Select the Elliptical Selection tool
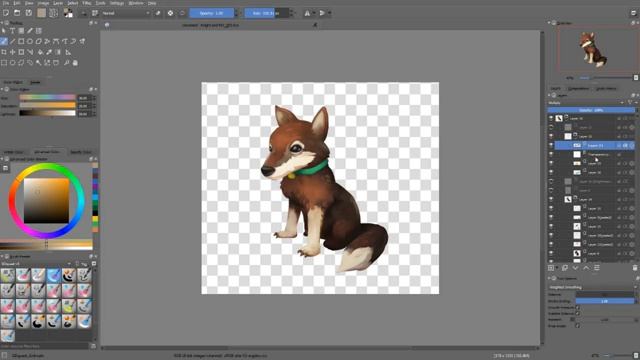Viewport: 640px width, 360px height. pos(12,63)
